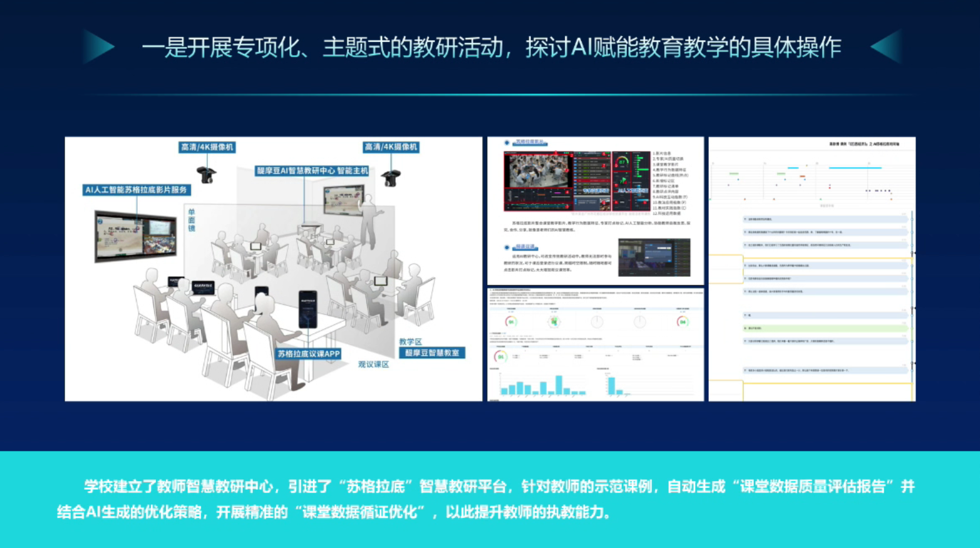
Task: Click the 醍摩豆智慧教室 label
Action: coord(432,353)
